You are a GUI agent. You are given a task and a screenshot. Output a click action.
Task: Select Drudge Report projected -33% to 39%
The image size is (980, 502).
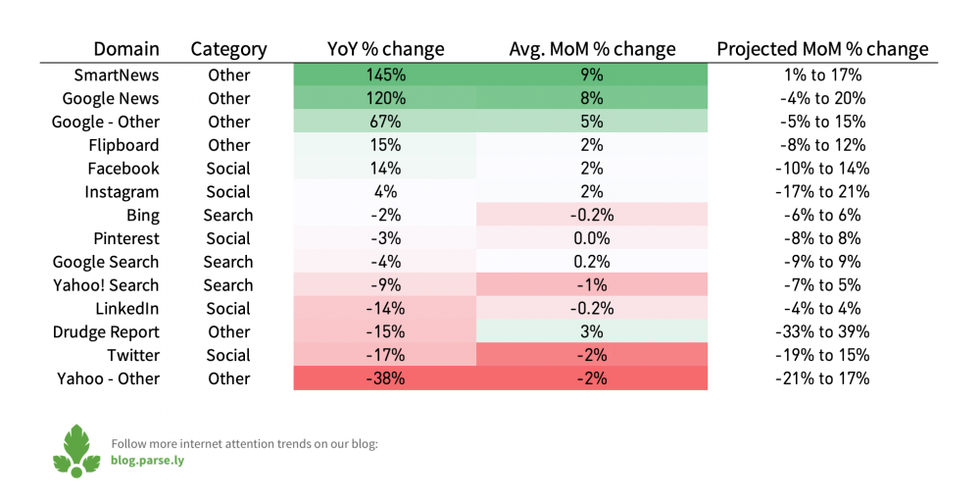click(822, 332)
